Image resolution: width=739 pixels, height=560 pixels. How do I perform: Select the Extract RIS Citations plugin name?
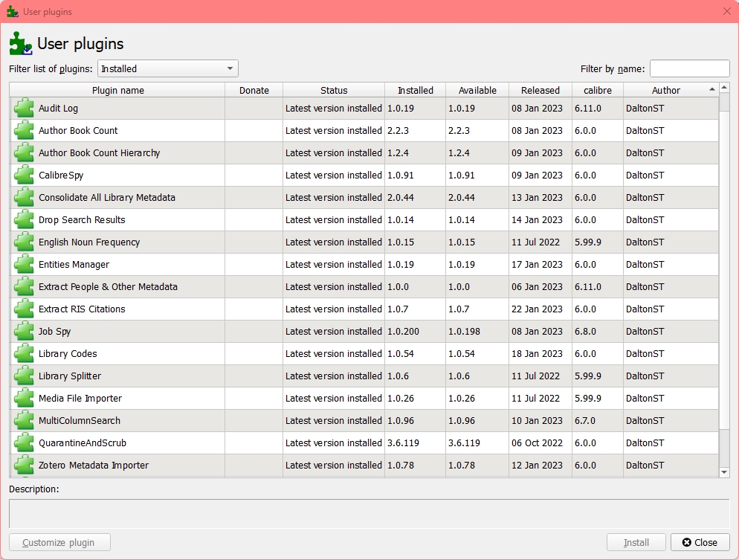[82, 309]
